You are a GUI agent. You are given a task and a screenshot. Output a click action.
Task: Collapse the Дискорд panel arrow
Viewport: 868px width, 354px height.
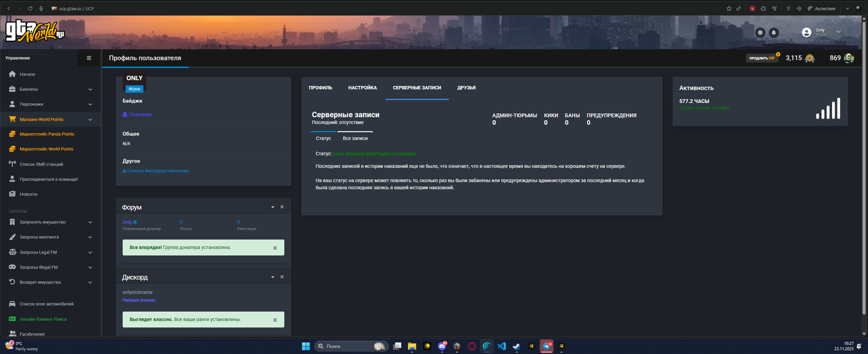273,277
